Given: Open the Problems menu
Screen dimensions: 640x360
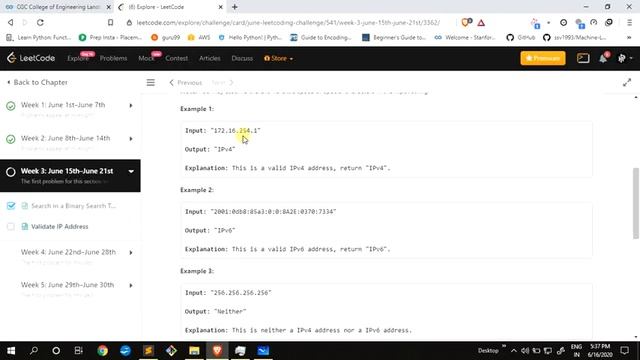Looking at the screenshot, I should click(x=113, y=58).
